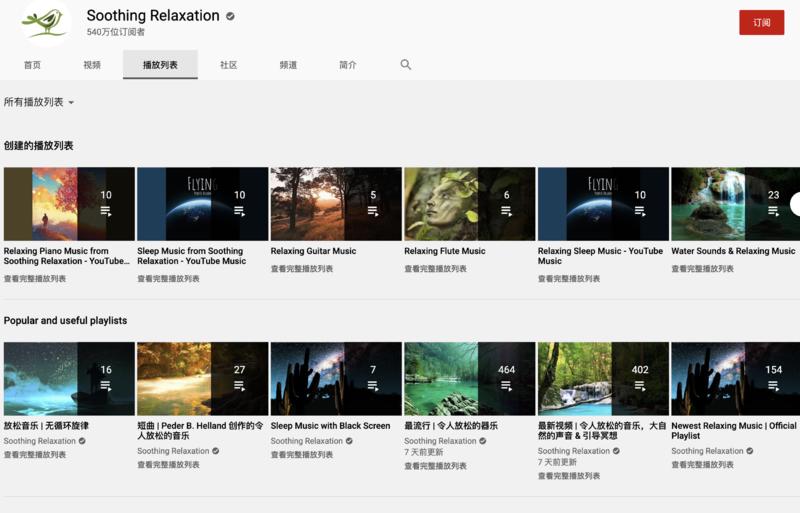Click the Popular and useful playlists heading

click(65, 321)
